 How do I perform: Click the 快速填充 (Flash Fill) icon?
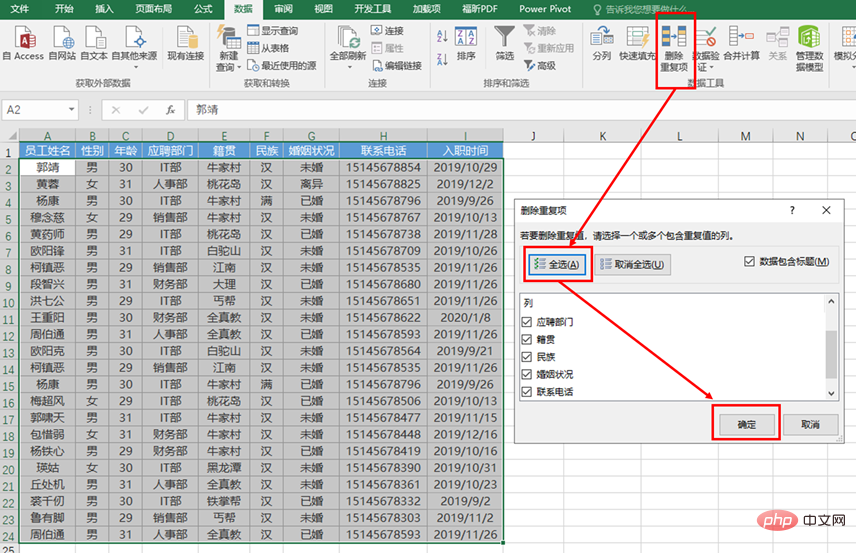(637, 43)
